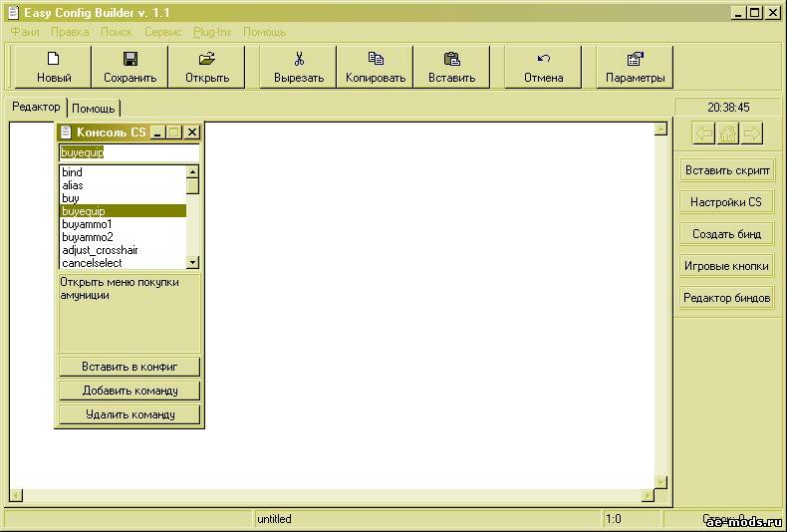Click the Вставить (Paste) clipboard icon
Viewport: 787px width, 532px height.
click(x=451, y=59)
